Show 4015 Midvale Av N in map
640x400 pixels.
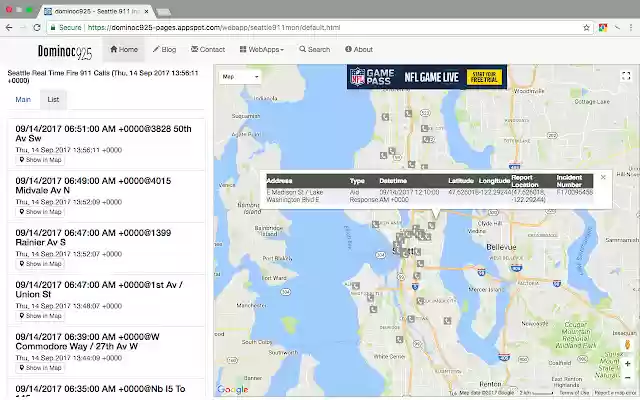click(40, 212)
